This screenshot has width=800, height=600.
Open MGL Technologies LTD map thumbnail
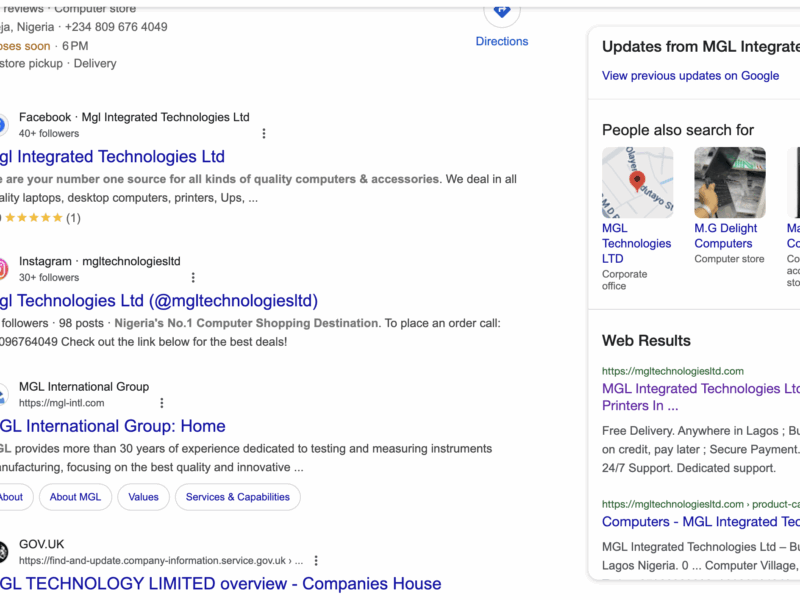tap(638, 183)
